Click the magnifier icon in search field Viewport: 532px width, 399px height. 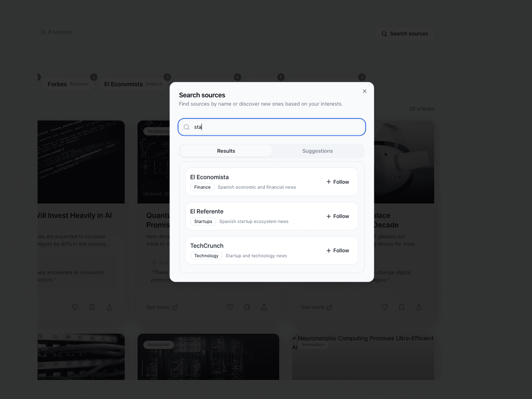click(x=187, y=127)
